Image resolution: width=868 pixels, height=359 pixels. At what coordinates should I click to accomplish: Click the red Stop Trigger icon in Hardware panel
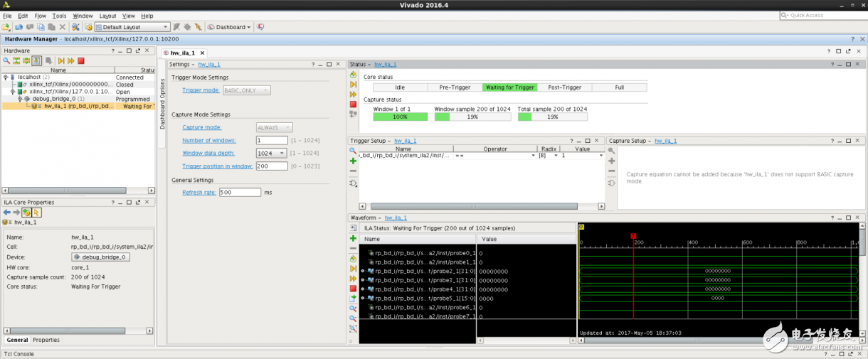81,61
